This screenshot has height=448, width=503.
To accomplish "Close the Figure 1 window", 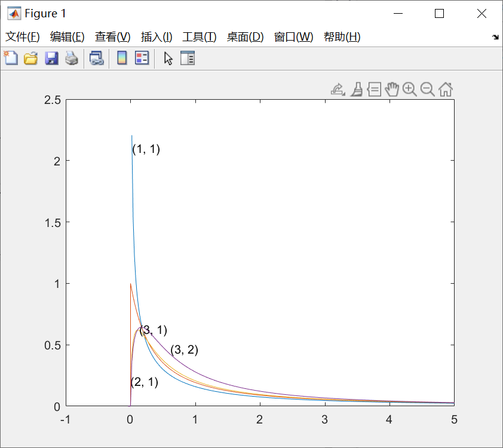I will [481, 14].
